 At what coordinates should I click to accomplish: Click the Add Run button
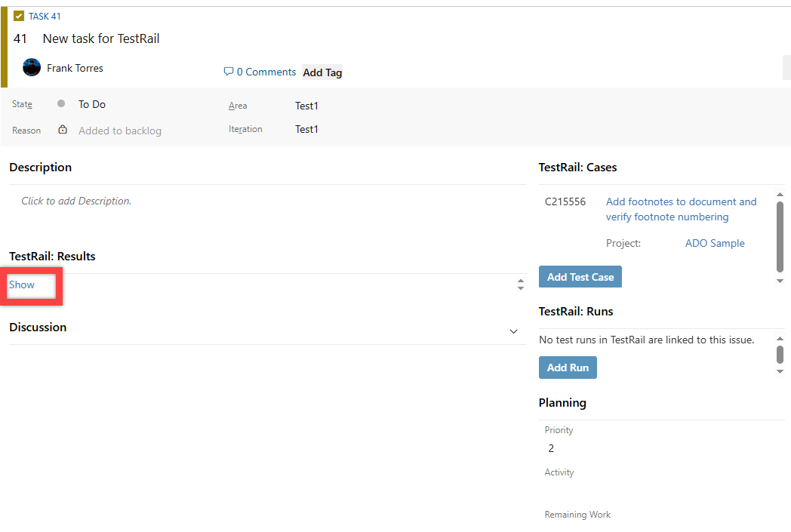point(568,367)
